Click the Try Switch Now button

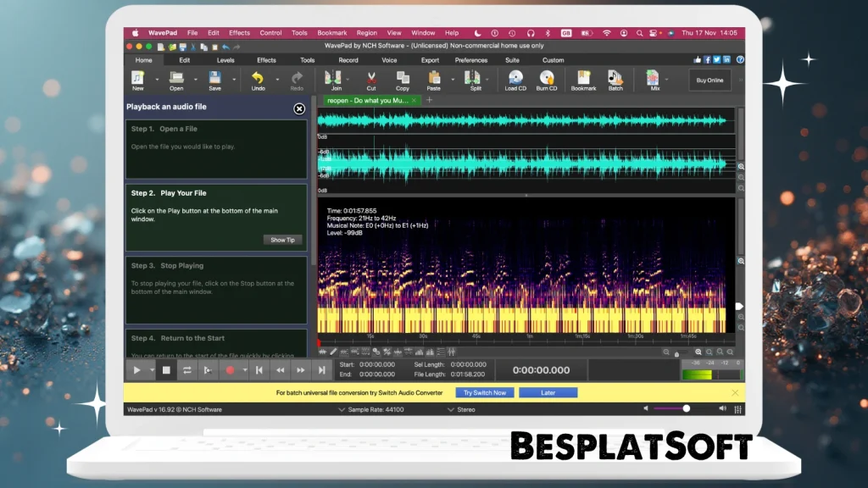(484, 392)
